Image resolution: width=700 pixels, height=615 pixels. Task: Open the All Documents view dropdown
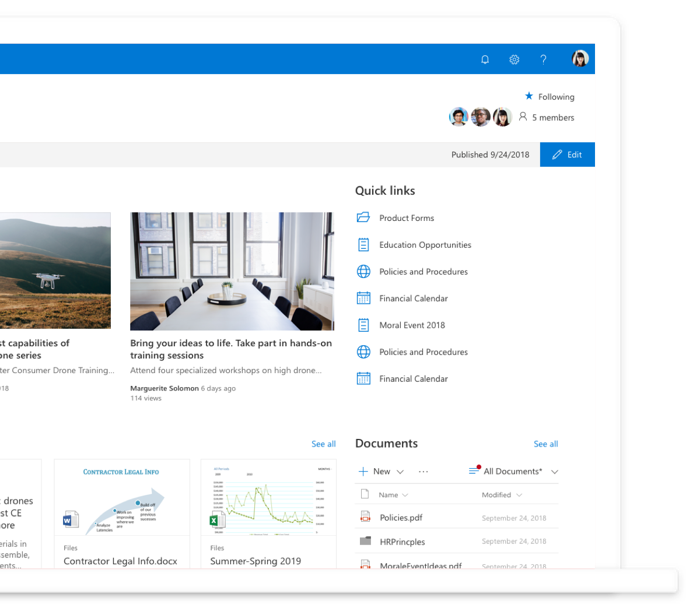point(513,472)
